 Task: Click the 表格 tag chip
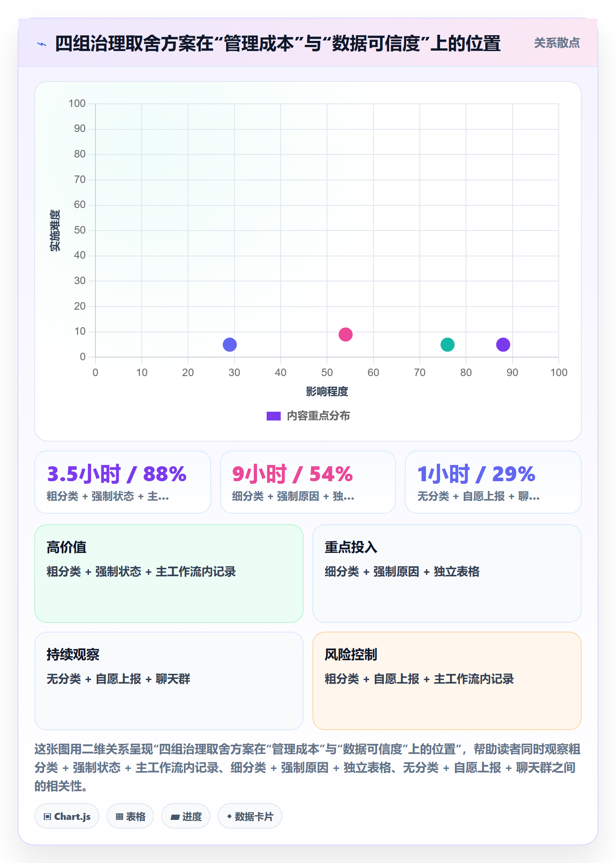(x=130, y=816)
